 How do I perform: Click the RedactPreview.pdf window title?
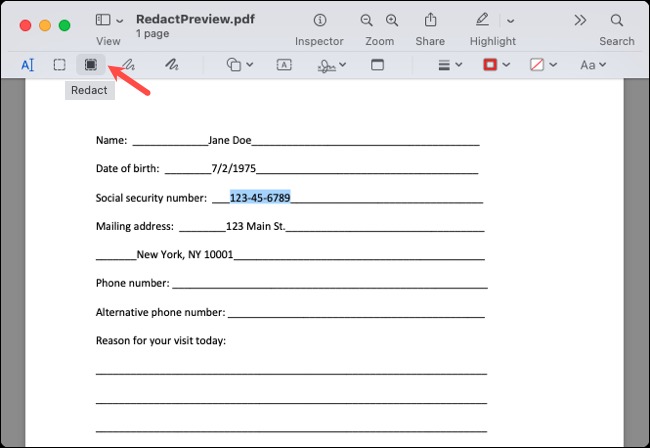[195, 19]
